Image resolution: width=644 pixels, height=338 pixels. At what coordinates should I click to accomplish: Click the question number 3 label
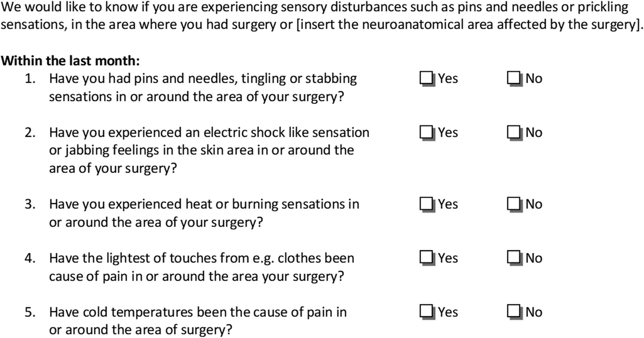tap(30, 204)
